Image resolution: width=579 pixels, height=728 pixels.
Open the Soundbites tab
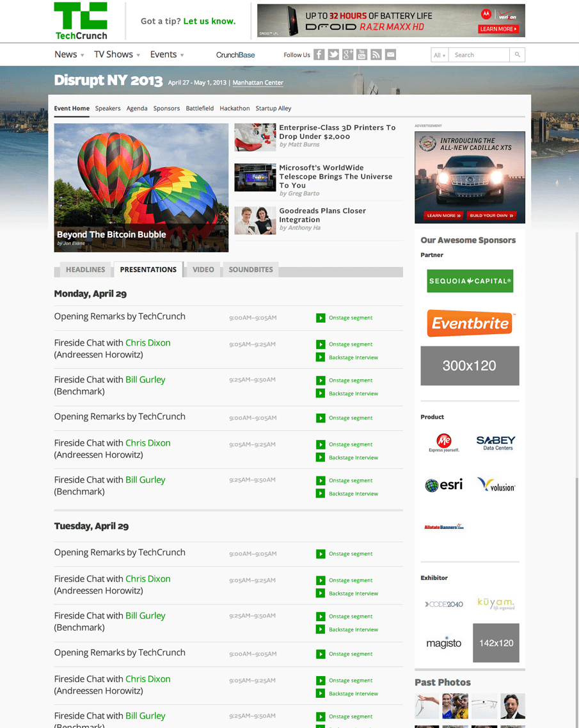point(251,270)
